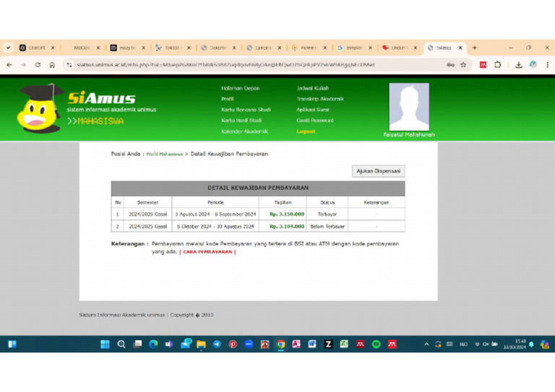Open the Chrome profile avatar
The width and height of the screenshot is (555, 392).
click(x=533, y=65)
